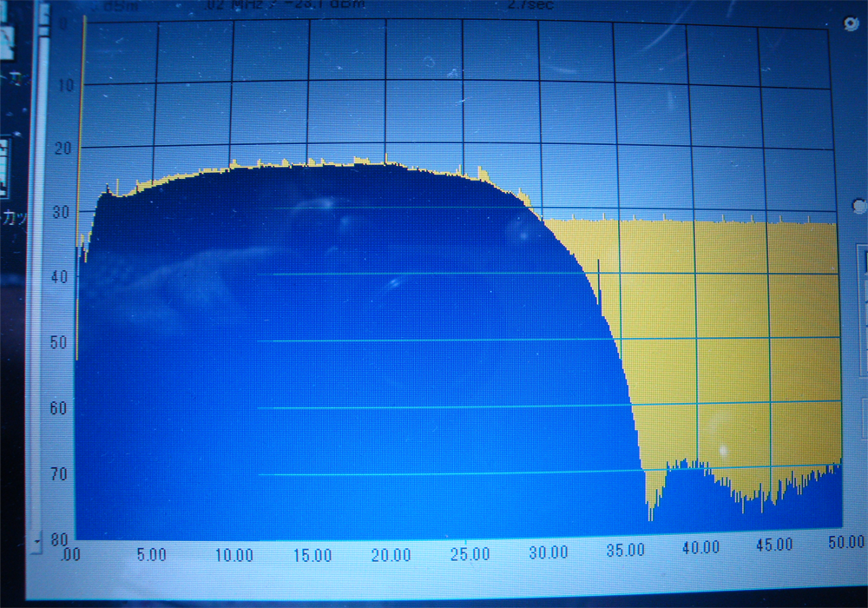
Task: Click the sweep rate '/sec' readout at top
Action: pyautogui.click(x=529, y=4)
